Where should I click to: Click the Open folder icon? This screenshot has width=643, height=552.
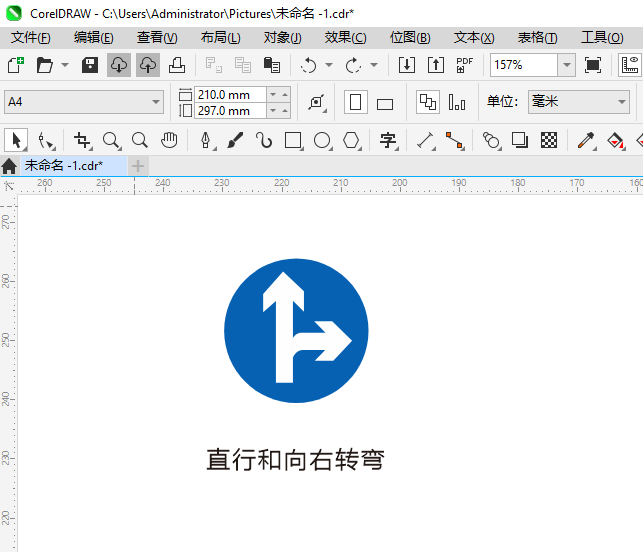tap(44, 65)
